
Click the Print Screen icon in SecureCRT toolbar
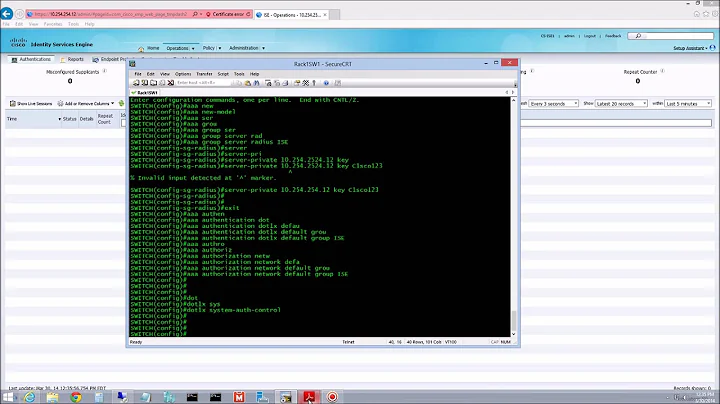click(x=268, y=83)
